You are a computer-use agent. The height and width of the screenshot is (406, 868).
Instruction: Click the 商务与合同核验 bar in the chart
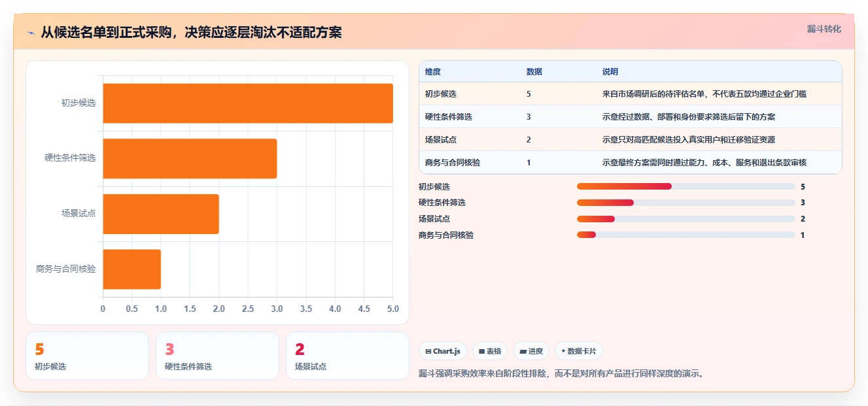coord(131,269)
